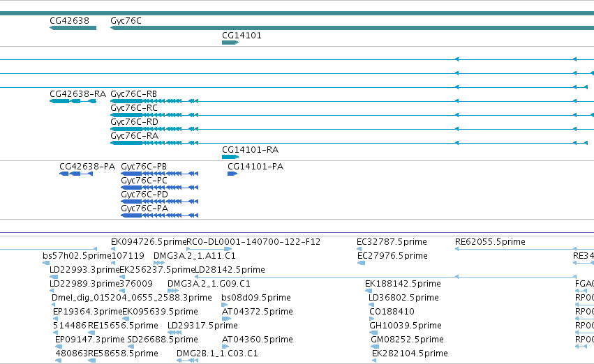The image size is (594, 364).
Task: Select EST label RE15656.5prime
Action: 123,326
